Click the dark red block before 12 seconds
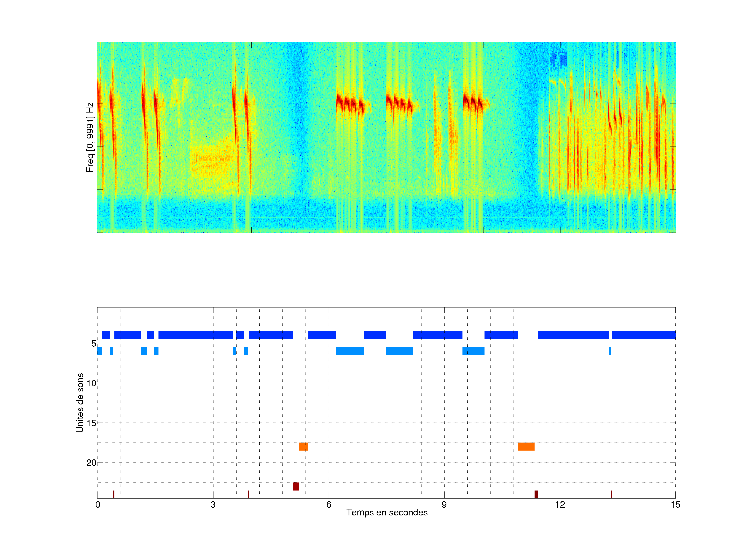This screenshot has width=747, height=560. [536, 494]
